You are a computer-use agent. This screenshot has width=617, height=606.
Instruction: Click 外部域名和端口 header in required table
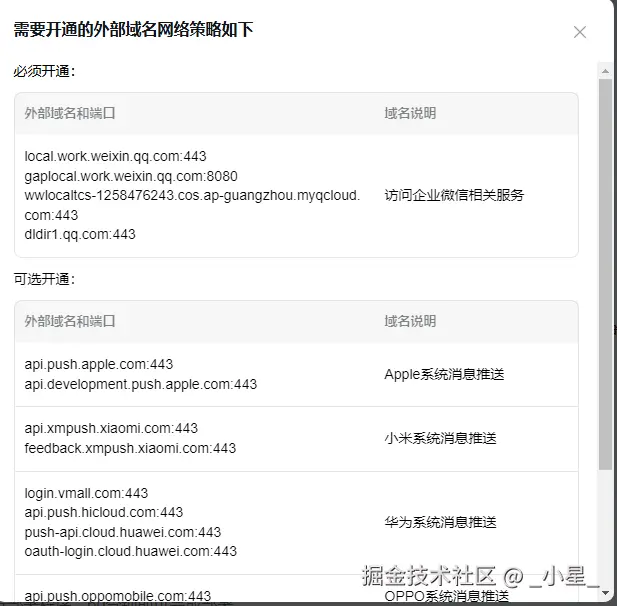(x=70, y=113)
